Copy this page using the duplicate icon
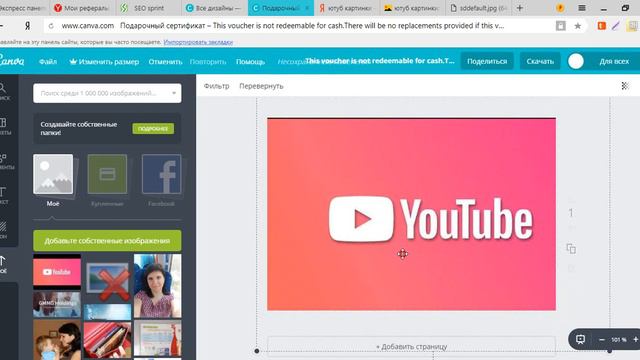The image size is (640, 360). click(x=571, y=249)
